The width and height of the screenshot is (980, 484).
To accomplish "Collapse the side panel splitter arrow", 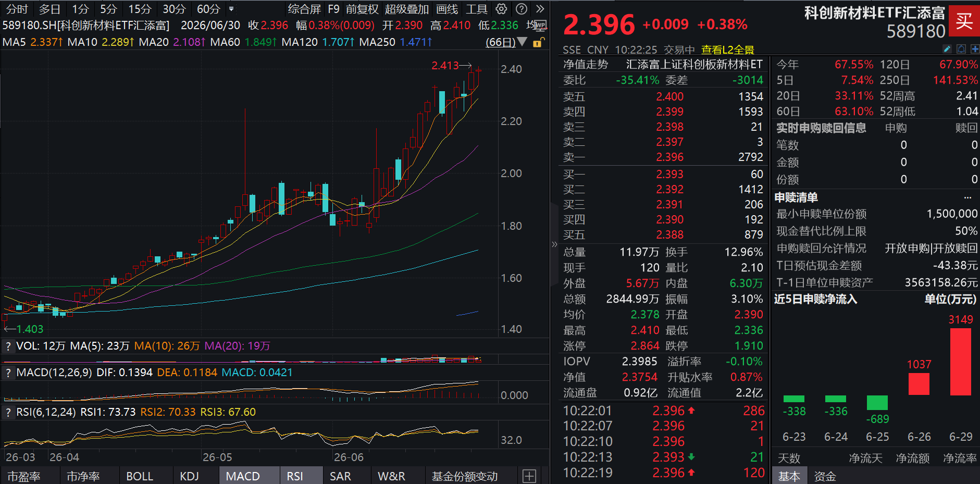I will [554, 244].
